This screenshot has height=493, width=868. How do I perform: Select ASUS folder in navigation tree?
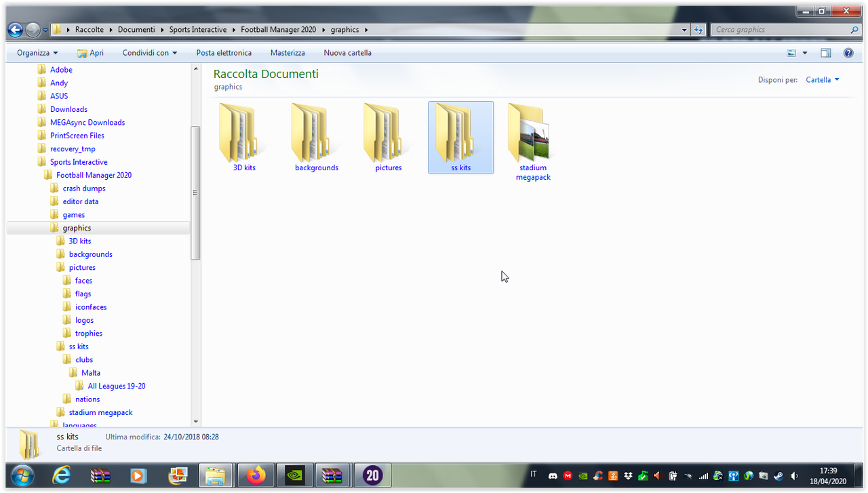coord(59,96)
